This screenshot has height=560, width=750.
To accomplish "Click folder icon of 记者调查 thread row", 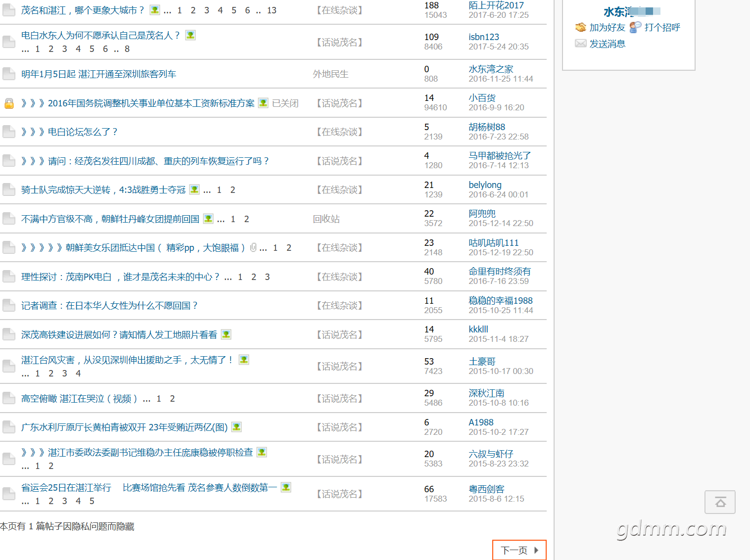I will [9, 305].
